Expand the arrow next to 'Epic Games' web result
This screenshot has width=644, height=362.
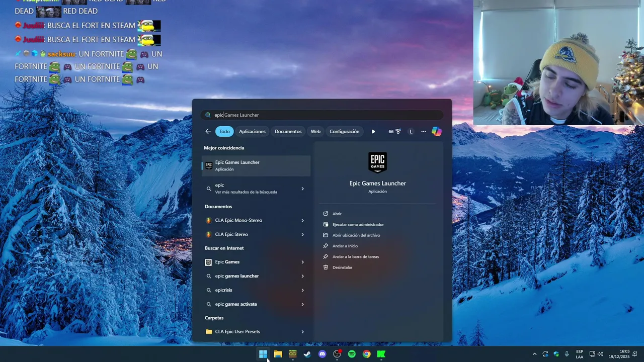point(302,262)
